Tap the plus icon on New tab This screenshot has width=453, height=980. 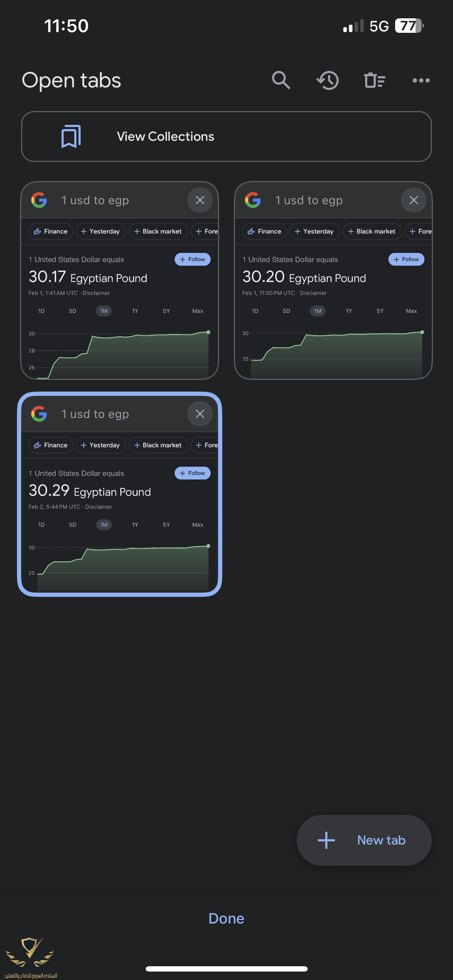[x=326, y=840]
